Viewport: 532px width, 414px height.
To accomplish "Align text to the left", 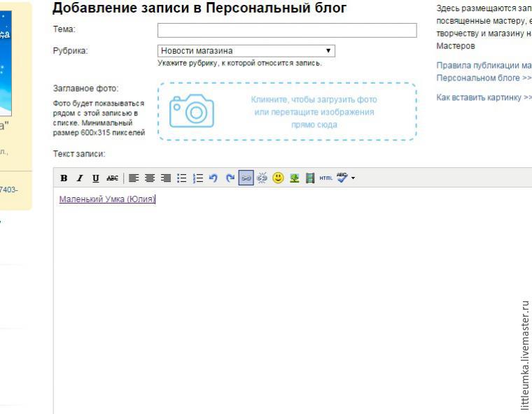I will point(134,178).
